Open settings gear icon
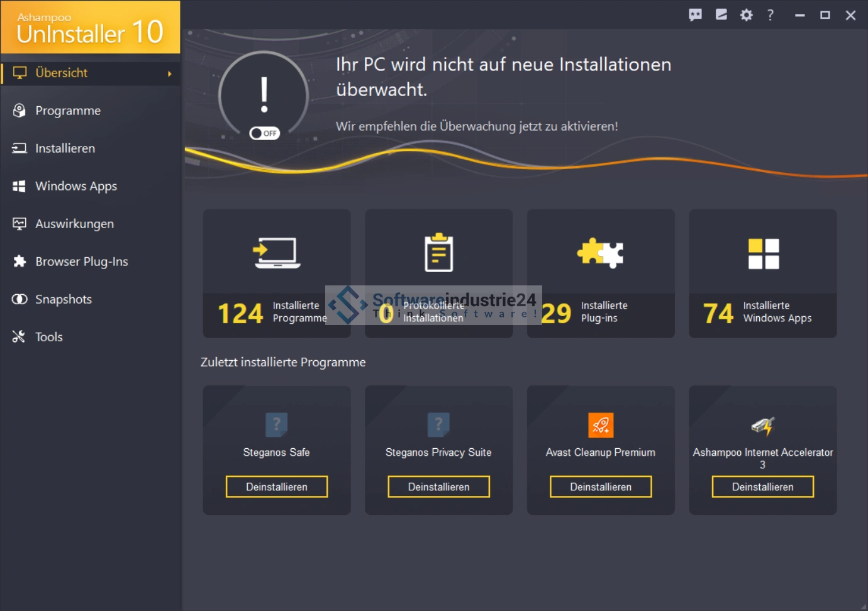 [x=746, y=15]
